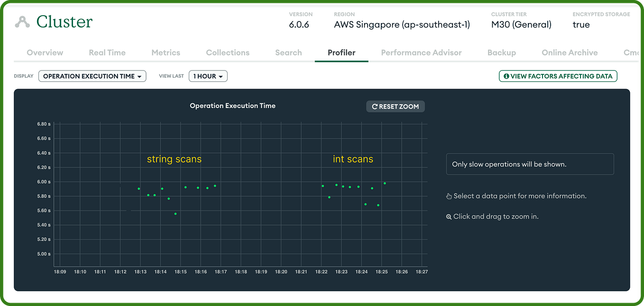The image size is (644, 306).
Task: Click the magnifying glass zoom icon
Action: click(x=449, y=216)
